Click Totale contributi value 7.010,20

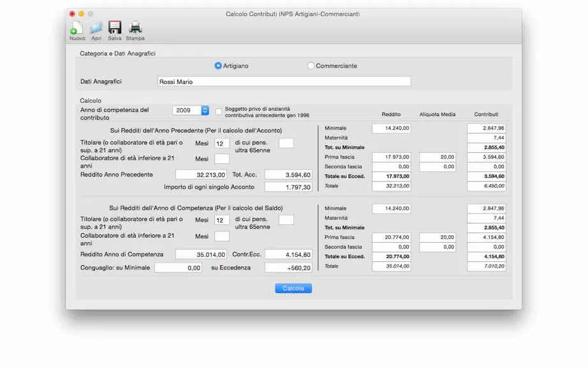[487, 266]
